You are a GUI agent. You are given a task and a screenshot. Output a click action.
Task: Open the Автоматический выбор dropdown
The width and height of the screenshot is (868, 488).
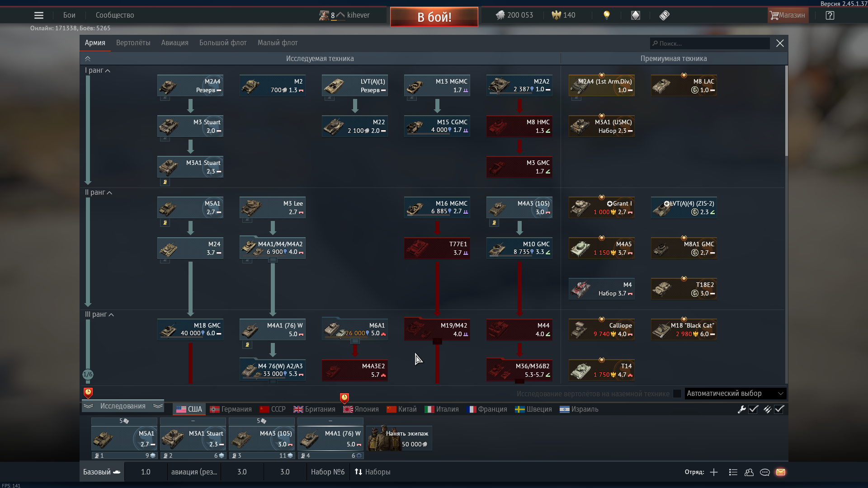735,394
